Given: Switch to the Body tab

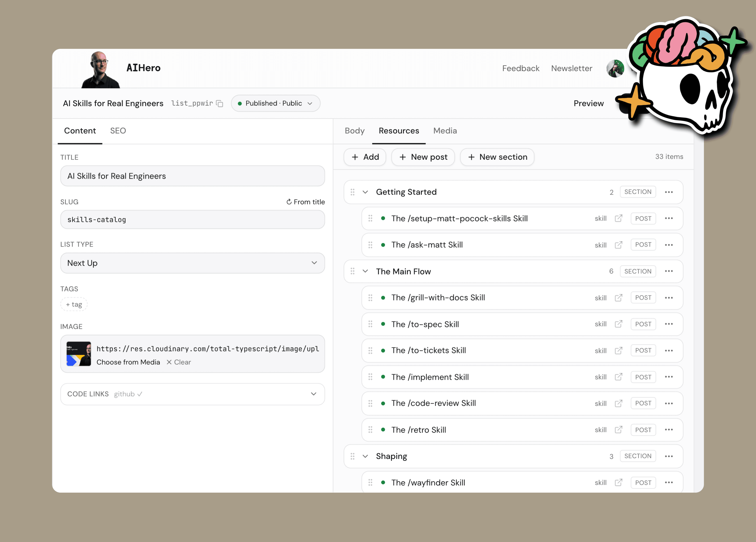Looking at the screenshot, I should 354,131.
